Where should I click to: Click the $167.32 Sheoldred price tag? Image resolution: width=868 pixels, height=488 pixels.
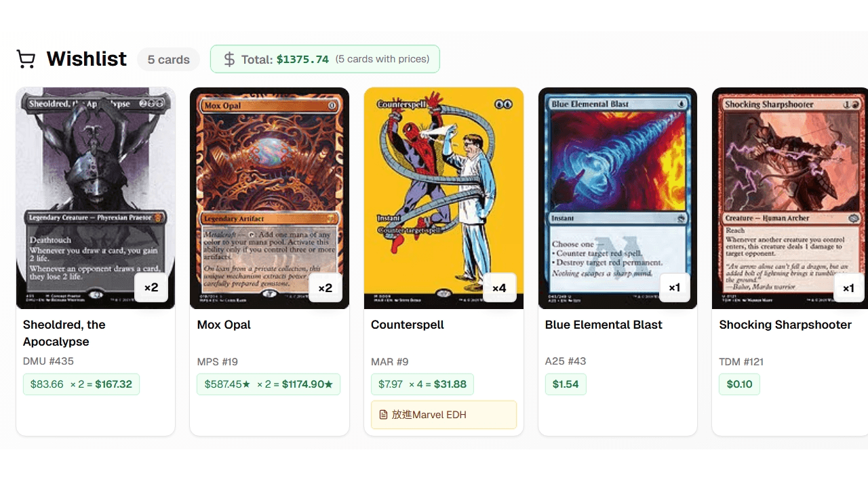click(x=81, y=384)
